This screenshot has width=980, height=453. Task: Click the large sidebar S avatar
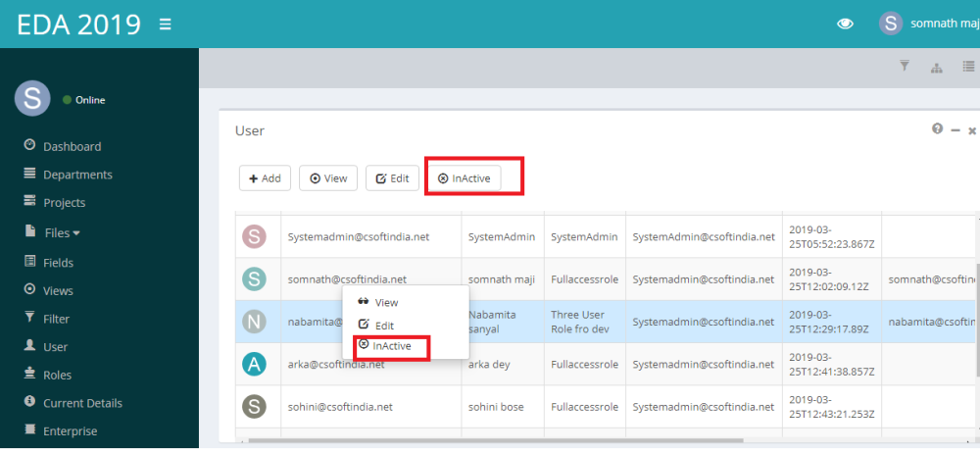pos(32,99)
